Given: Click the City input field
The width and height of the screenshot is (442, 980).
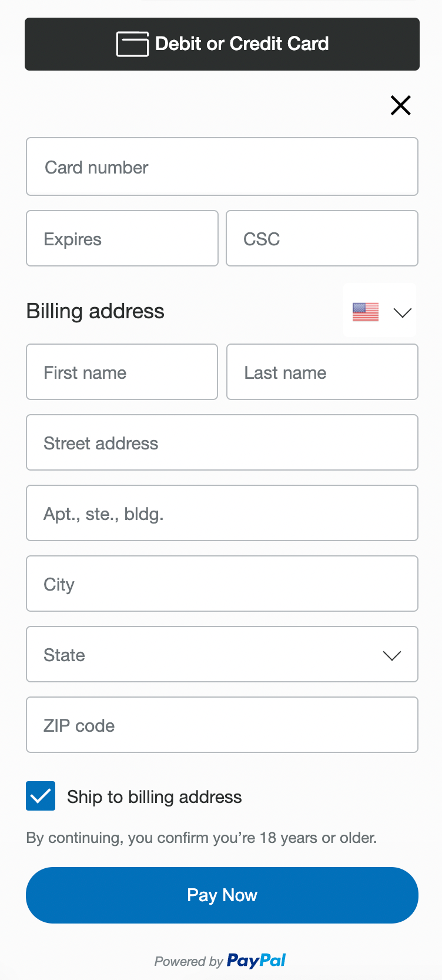Looking at the screenshot, I should [222, 584].
